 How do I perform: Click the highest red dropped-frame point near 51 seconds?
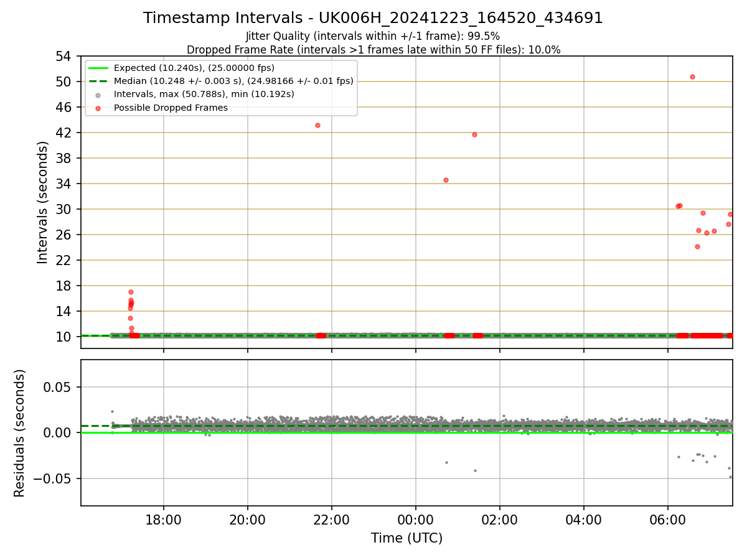coord(692,77)
